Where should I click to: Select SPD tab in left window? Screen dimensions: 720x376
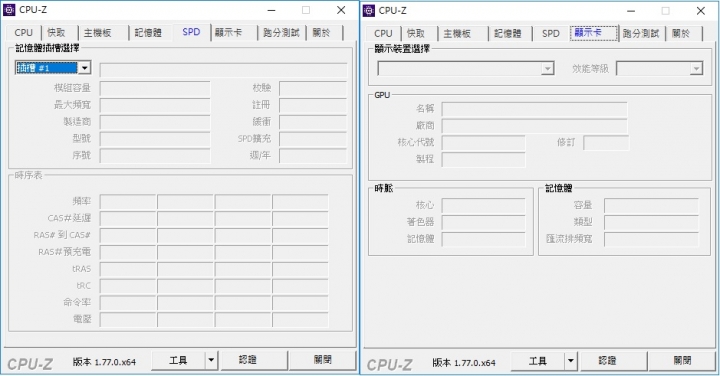pos(191,32)
